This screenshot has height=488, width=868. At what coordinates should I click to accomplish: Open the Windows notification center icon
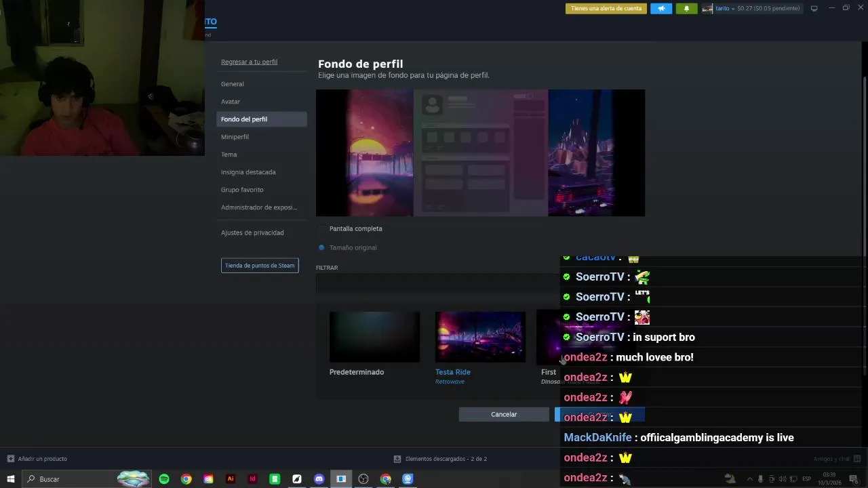(853, 479)
